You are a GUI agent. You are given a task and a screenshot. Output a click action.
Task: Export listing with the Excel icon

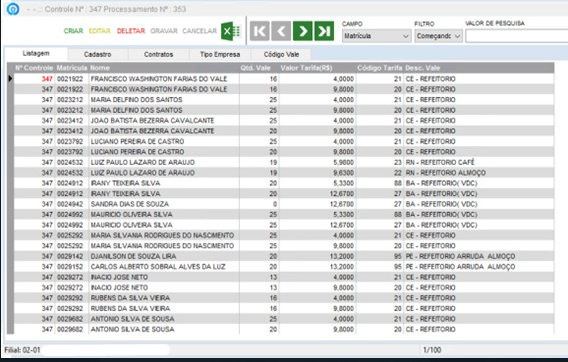pyautogui.click(x=231, y=31)
